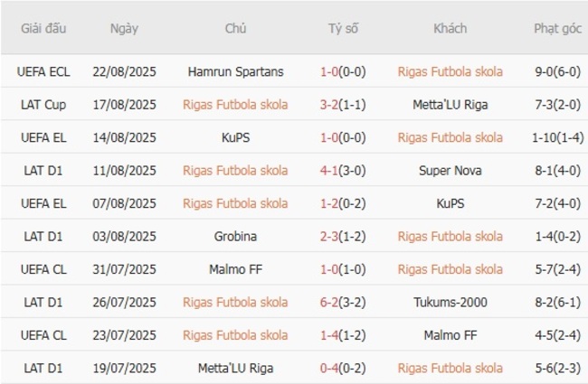Click Malmo FF away team on 23/07/2025
588x384 pixels.
[450, 335]
